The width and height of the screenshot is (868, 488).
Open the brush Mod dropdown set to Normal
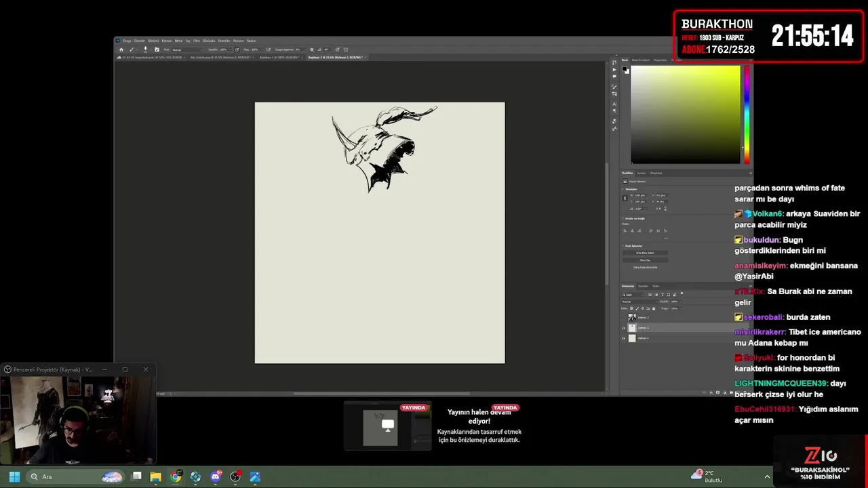[188, 49]
